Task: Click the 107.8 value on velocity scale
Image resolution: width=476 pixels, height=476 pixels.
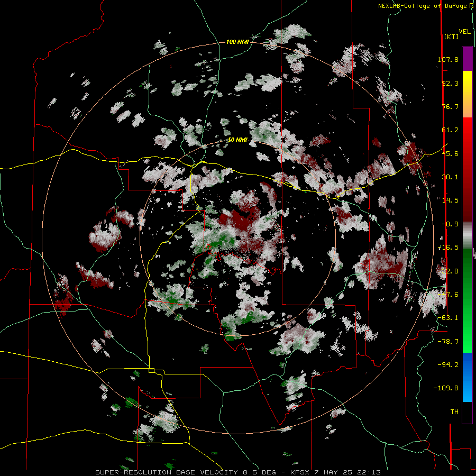Action: coord(448,59)
